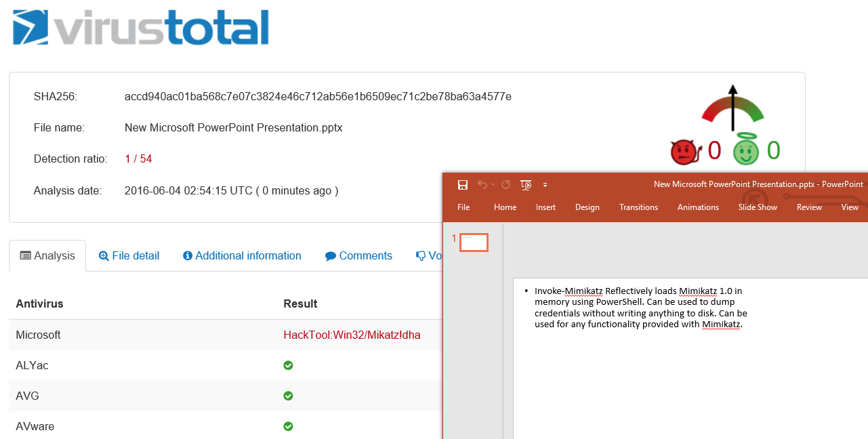Image resolution: width=868 pixels, height=439 pixels.
Task: Start slideshow from beginning icon in toolbar
Action: 526,185
